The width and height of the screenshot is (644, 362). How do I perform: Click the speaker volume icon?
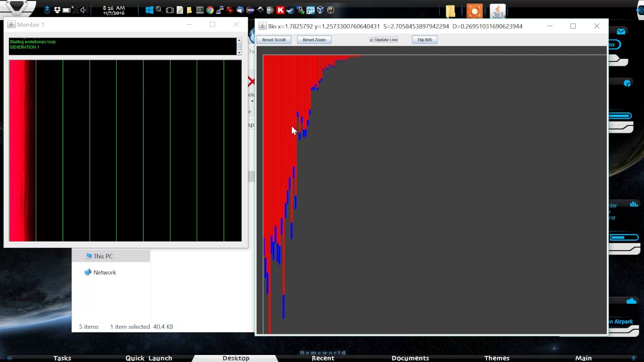[83, 10]
